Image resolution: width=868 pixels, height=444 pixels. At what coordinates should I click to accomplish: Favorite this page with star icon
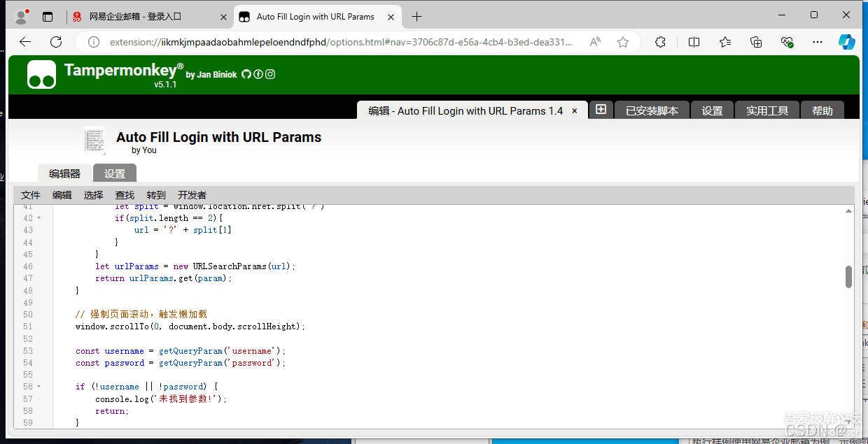(623, 42)
